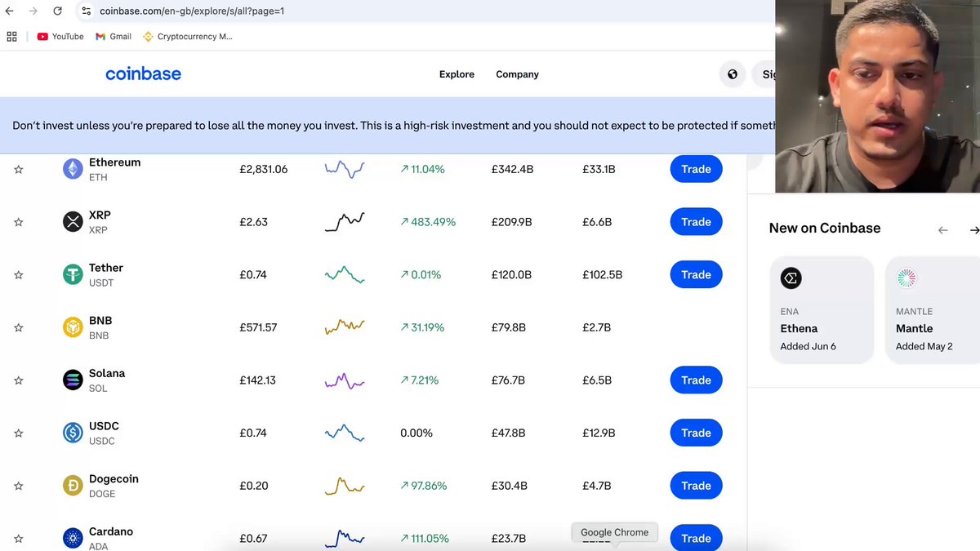Viewport: 980px width, 551px height.
Task: Click the XRP price £2.63
Action: point(253,222)
